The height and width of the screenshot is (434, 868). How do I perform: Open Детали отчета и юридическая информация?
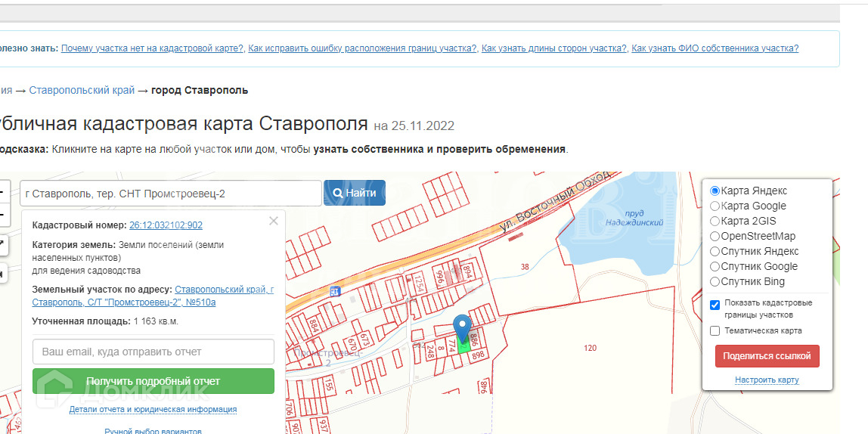click(153, 410)
